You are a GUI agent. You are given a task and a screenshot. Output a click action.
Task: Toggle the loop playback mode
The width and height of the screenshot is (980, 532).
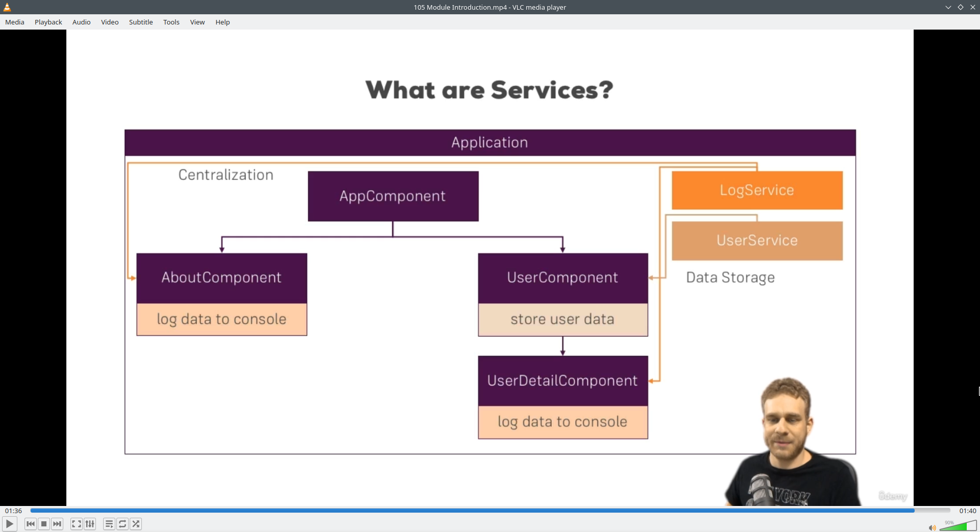pos(122,524)
